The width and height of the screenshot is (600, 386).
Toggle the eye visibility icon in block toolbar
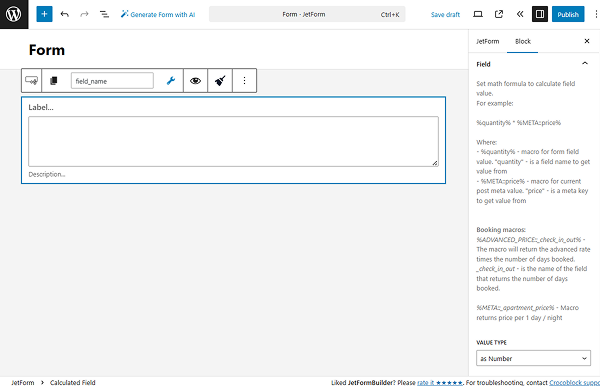click(x=196, y=81)
